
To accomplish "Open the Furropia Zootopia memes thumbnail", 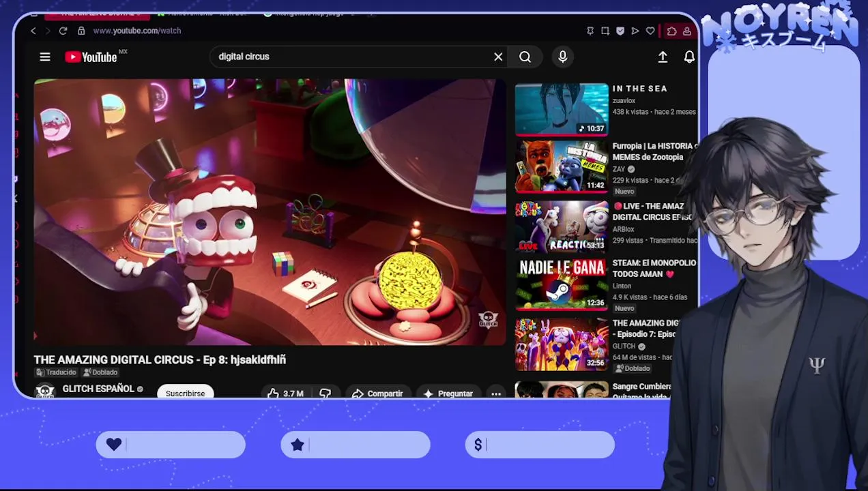I will 562,167.
